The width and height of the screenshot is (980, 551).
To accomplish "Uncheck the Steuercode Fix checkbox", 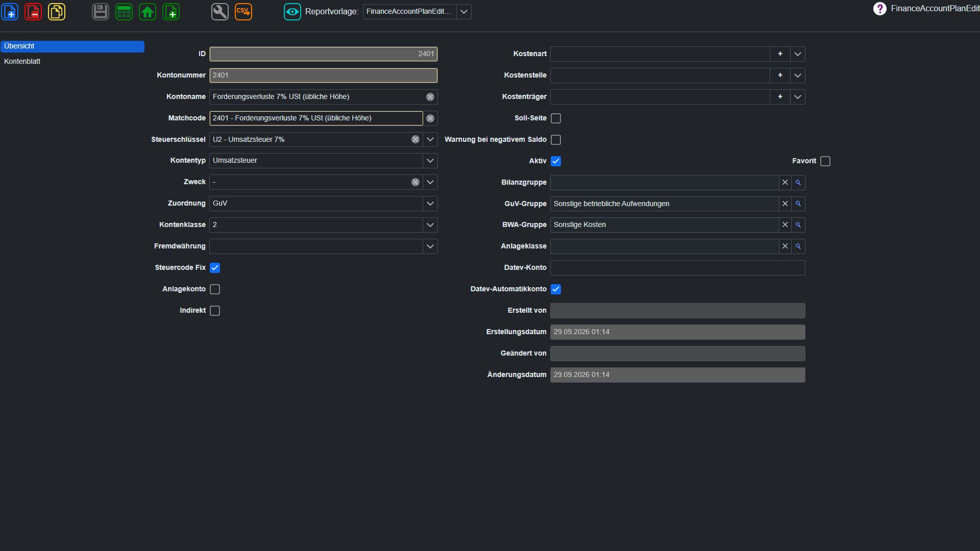I will [215, 268].
